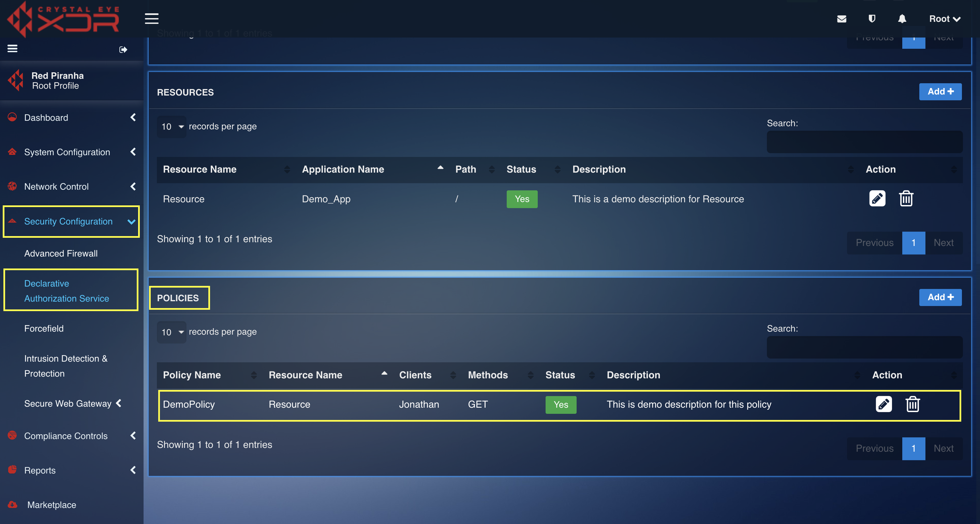980x524 pixels.
Task: Click the DemoPolicy name cell
Action: click(x=189, y=404)
